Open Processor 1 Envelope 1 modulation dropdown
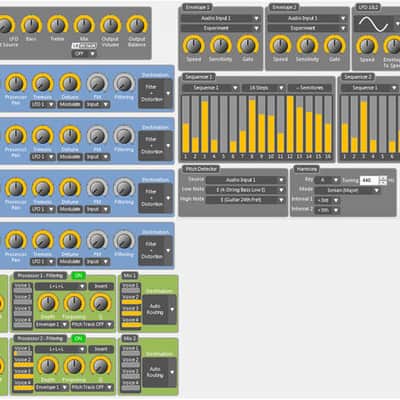 pyautogui.click(x=52, y=324)
